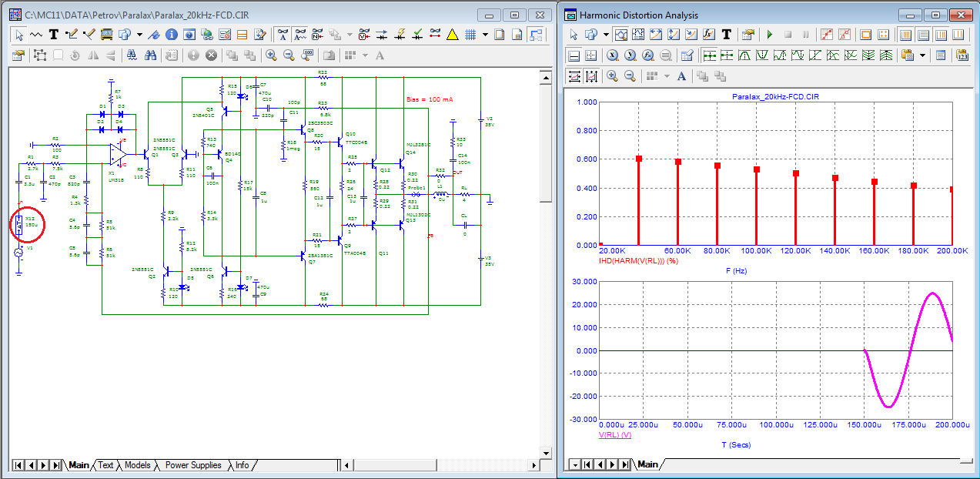Click the yellow triangle icon in schematic toolbar
Screen dimensions: 980x479
click(x=452, y=35)
